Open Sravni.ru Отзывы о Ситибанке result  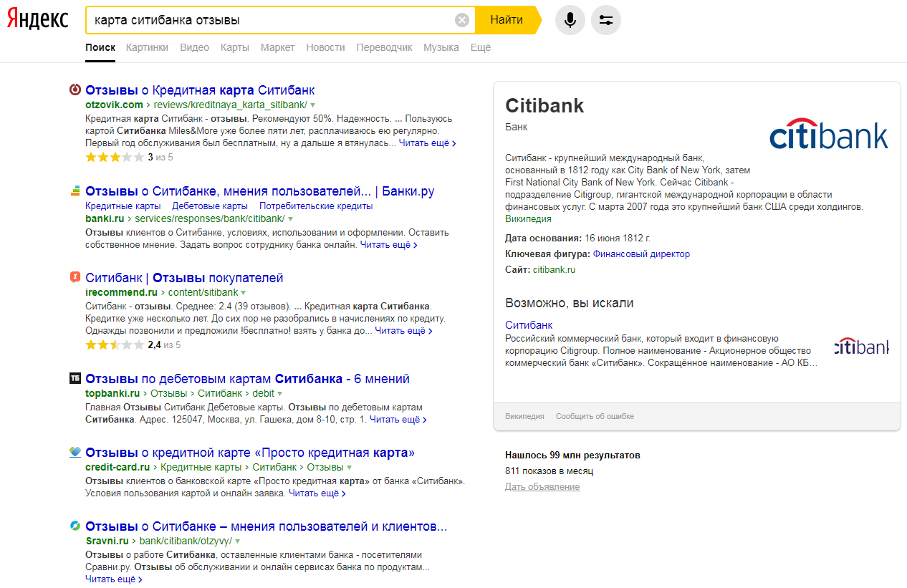(267, 526)
